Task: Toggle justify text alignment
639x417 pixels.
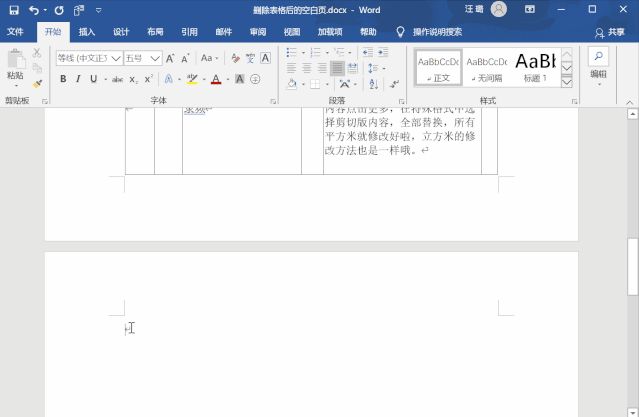Action: point(338,68)
